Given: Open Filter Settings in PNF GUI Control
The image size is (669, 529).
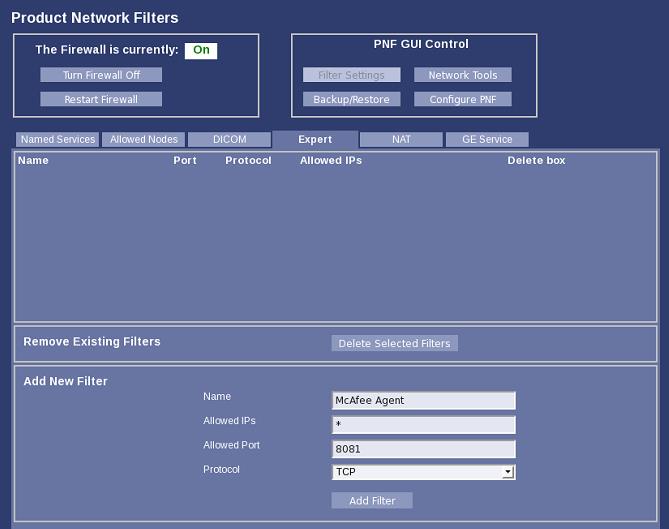Looking at the screenshot, I should (351, 75).
